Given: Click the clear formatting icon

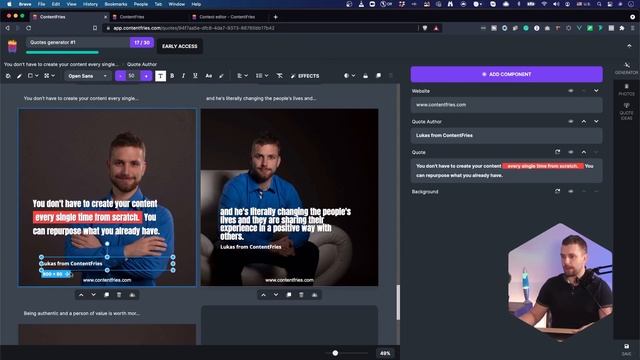Looking at the screenshot, I should point(280,76).
